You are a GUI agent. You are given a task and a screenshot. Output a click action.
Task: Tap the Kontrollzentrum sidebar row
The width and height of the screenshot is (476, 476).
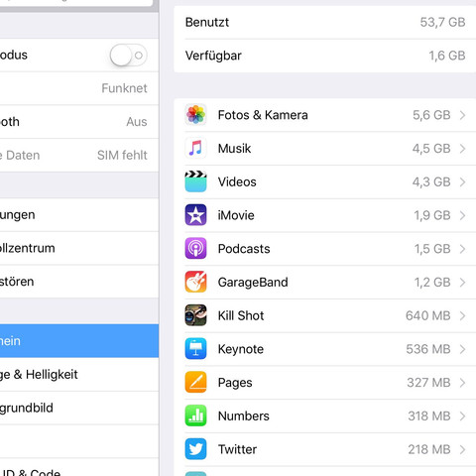click(79, 248)
